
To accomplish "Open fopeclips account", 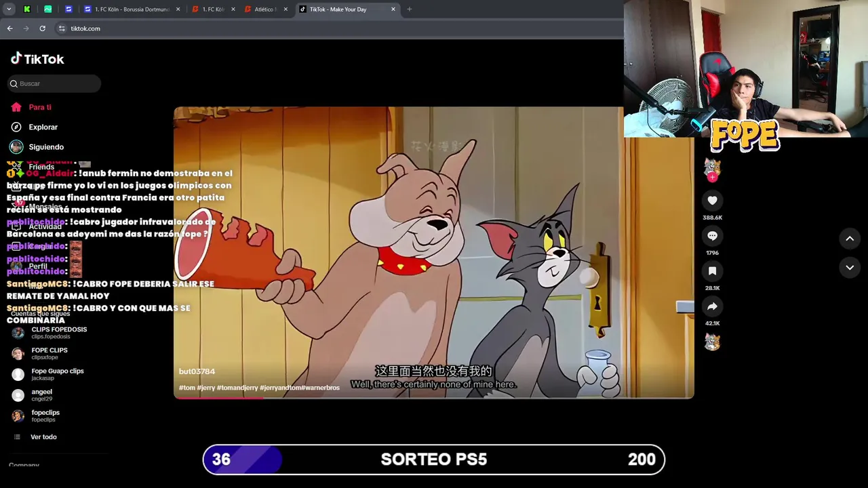I will pyautogui.click(x=45, y=415).
